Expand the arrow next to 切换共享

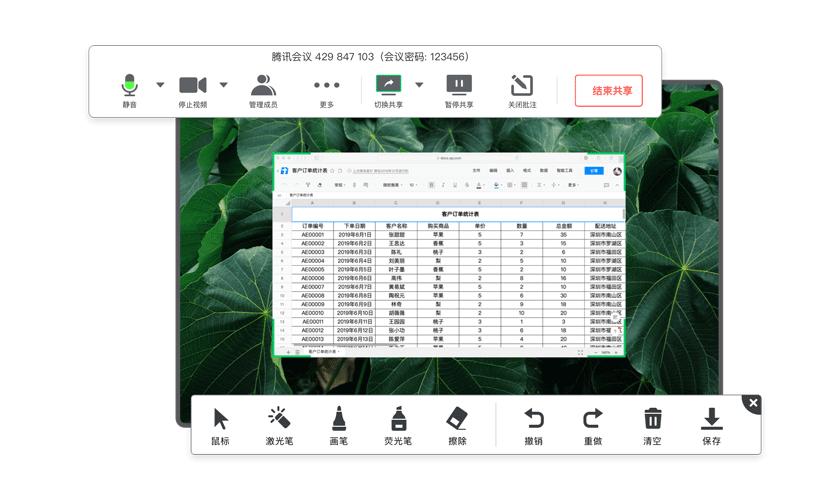(419, 85)
